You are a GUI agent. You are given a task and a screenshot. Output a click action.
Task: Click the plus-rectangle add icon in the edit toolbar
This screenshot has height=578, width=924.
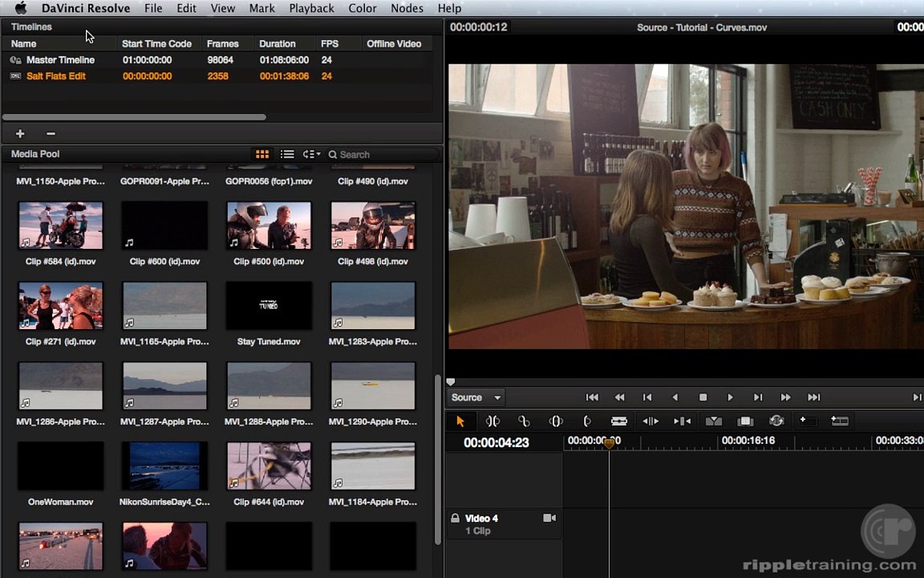coord(808,421)
